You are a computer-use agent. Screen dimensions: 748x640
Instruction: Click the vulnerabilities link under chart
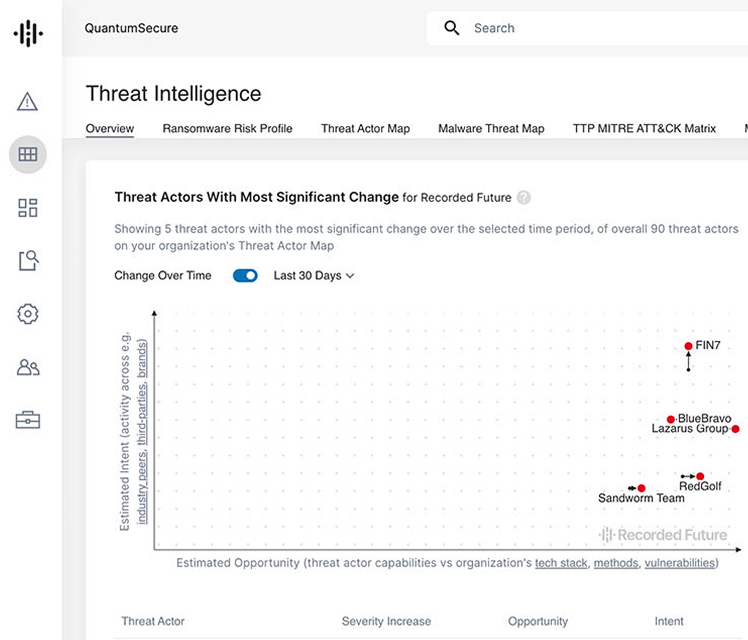[x=680, y=563]
